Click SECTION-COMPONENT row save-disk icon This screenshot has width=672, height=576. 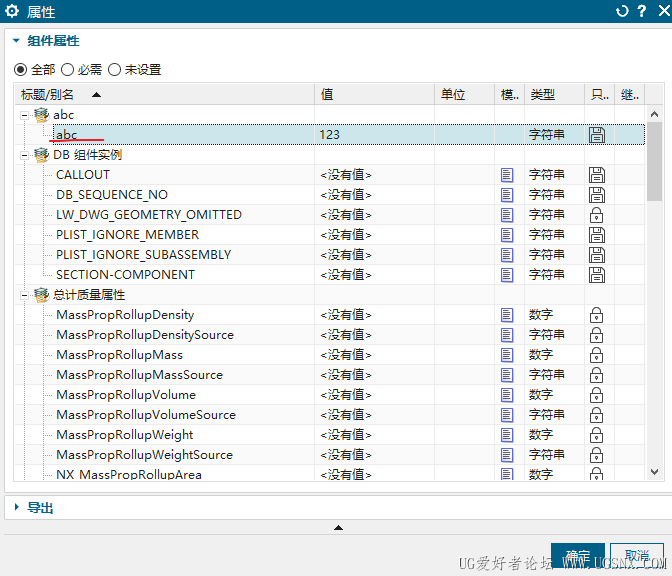(x=597, y=275)
